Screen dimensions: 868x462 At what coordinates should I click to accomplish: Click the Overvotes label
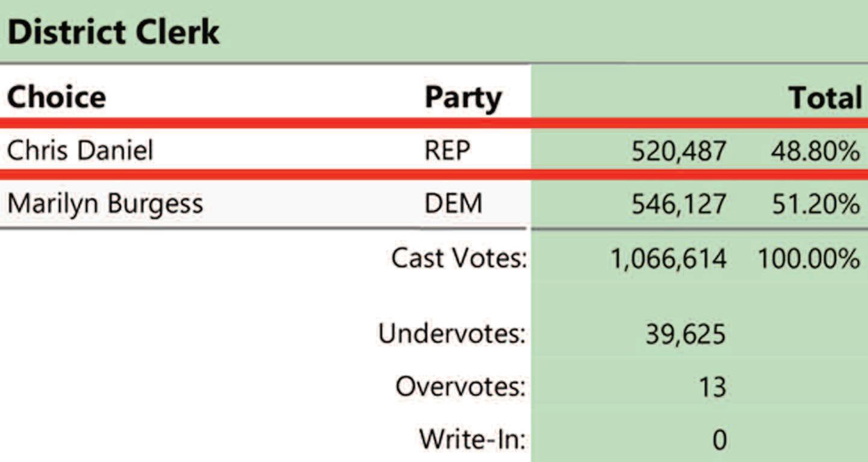(x=460, y=386)
